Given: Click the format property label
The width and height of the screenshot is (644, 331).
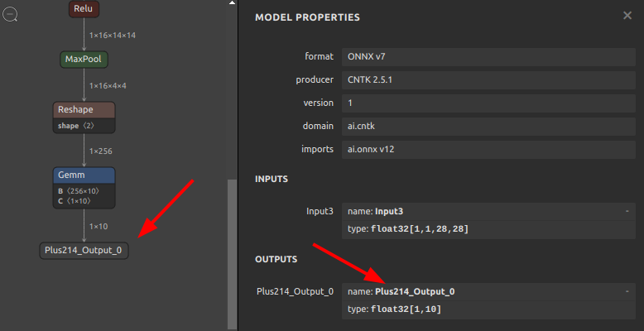Looking at the screenshot, I should [320, 56].
